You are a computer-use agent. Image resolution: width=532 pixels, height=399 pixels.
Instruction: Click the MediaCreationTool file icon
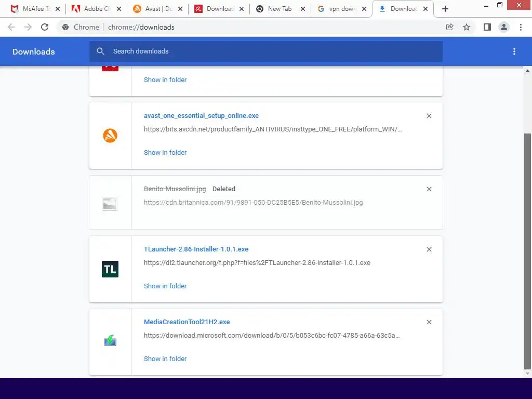point(110,340)
